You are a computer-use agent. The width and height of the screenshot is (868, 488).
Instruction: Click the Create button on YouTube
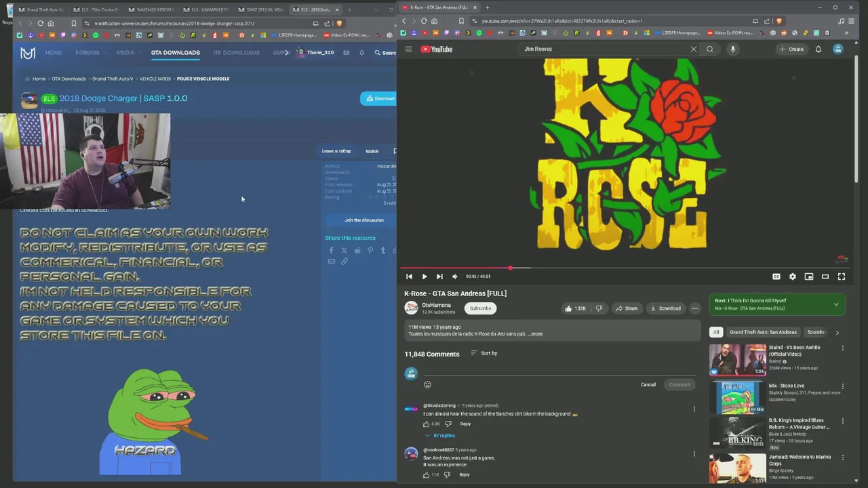(791, 49)
